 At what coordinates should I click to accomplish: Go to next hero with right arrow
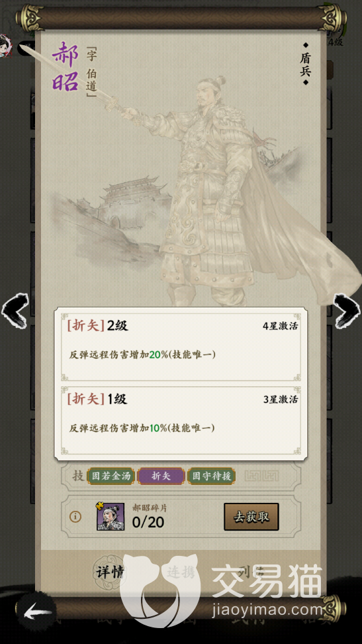pos(347,311)
